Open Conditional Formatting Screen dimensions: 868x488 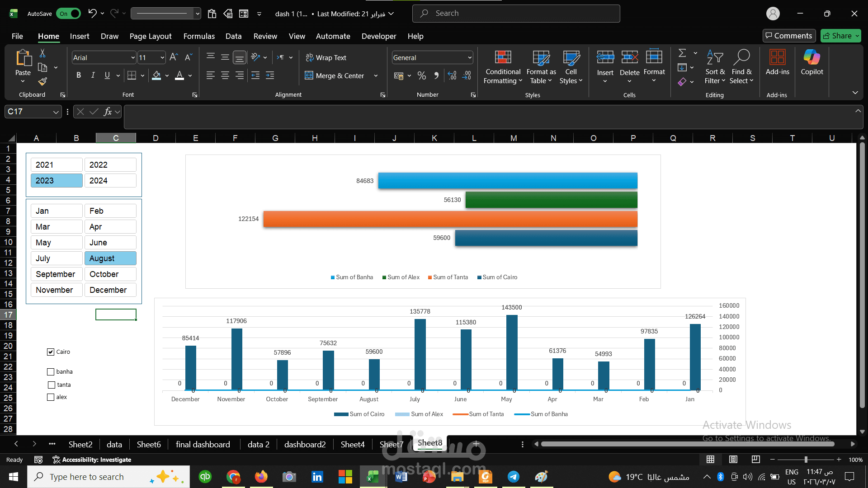point(503,67)
